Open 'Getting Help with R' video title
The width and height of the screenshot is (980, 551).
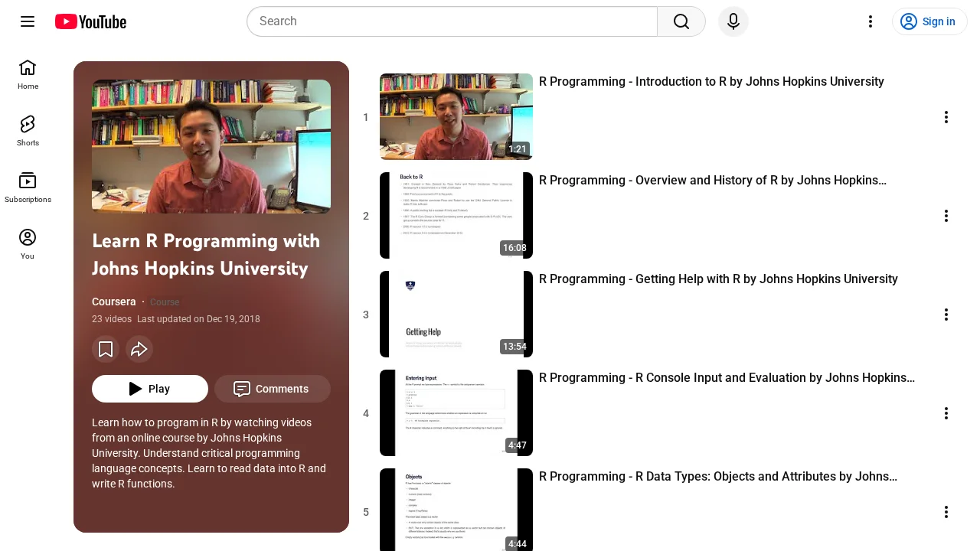point(718,279)
